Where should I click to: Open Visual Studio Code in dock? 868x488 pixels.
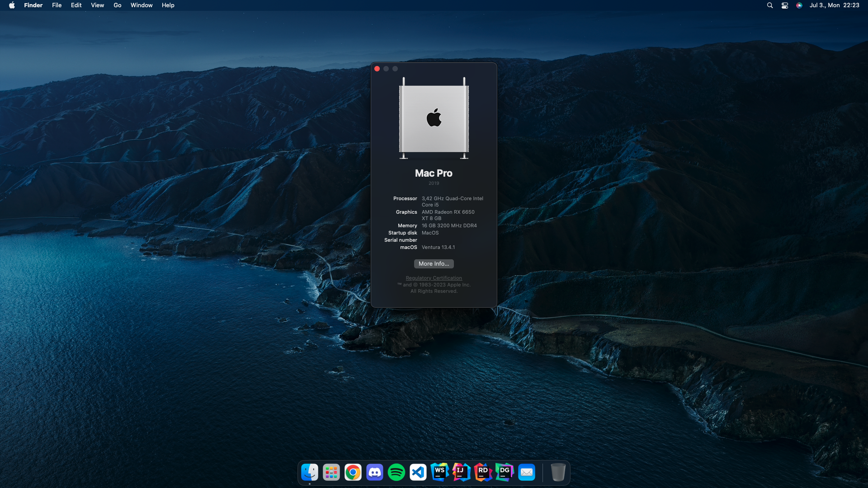[418, 472]
